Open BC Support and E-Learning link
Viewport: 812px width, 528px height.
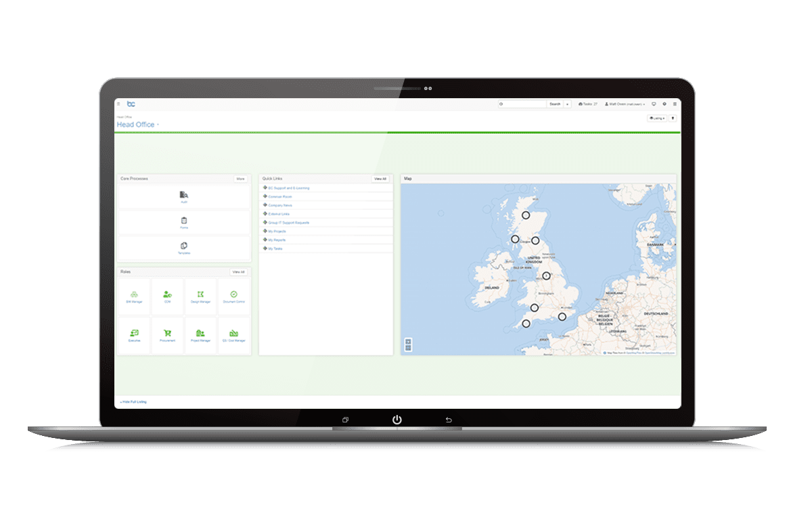pyautogui.click(x=289, y=188)
